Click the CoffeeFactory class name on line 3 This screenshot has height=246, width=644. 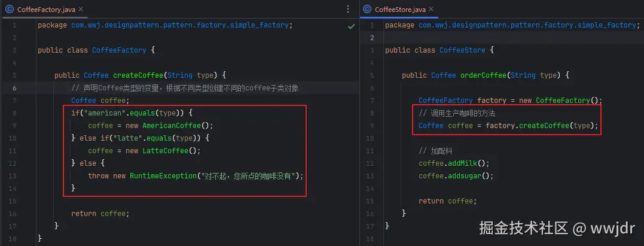tap(119, 50)
